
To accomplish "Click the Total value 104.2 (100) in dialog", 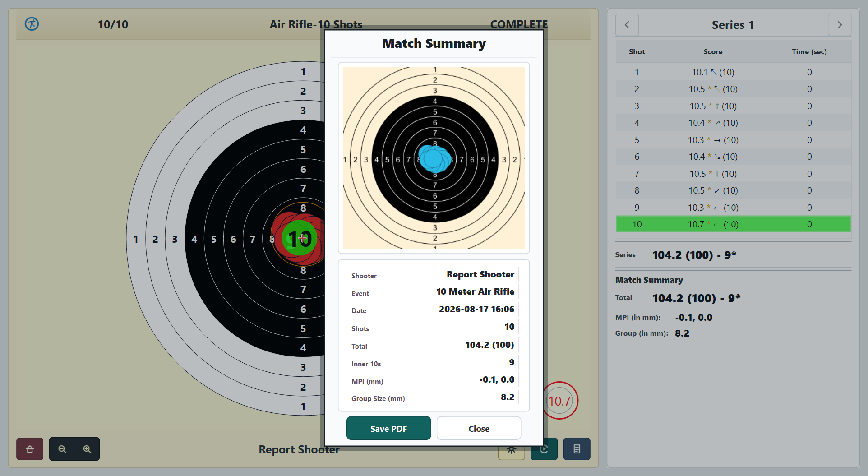I will coord(489,345).
